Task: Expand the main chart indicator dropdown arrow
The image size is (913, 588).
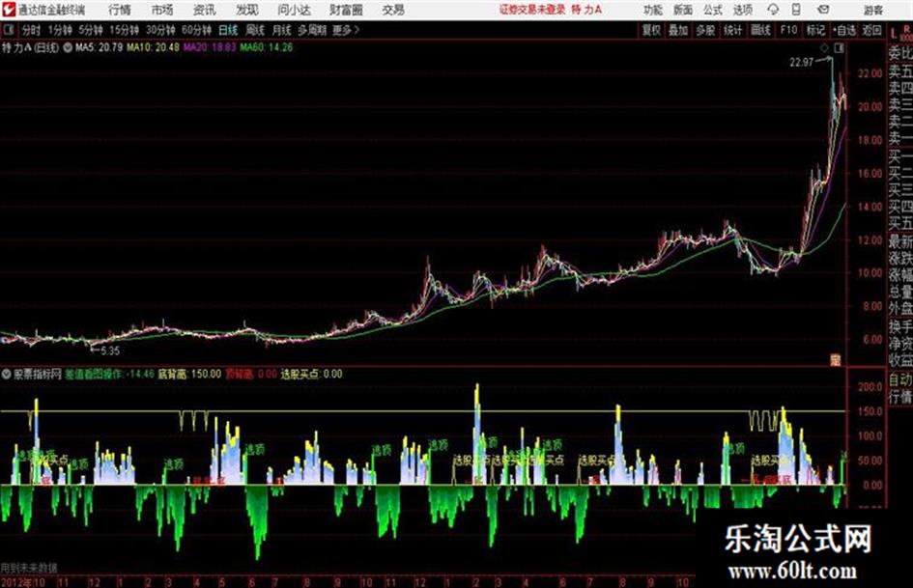Action: point(68,47)
